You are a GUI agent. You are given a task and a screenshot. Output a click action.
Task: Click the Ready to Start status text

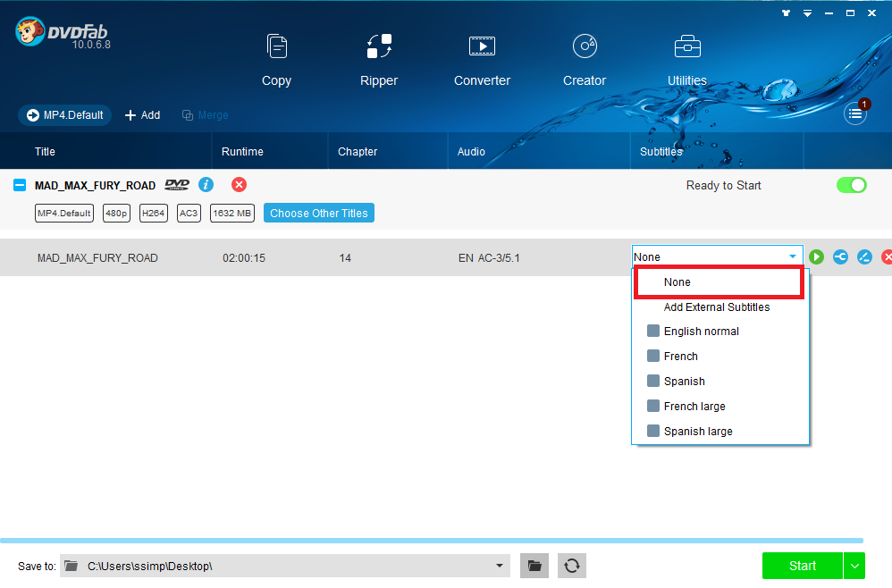(724, 185)
